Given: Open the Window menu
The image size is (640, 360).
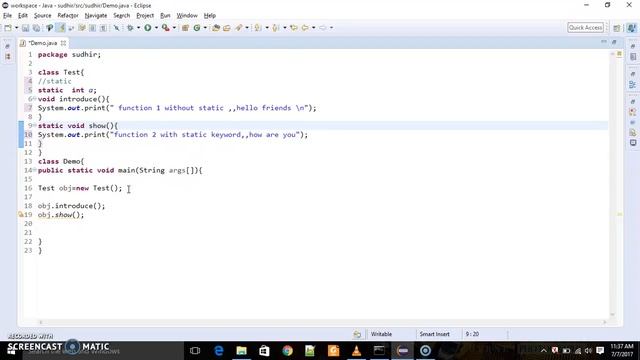Looking at the screenshot, I should (187, 16).
